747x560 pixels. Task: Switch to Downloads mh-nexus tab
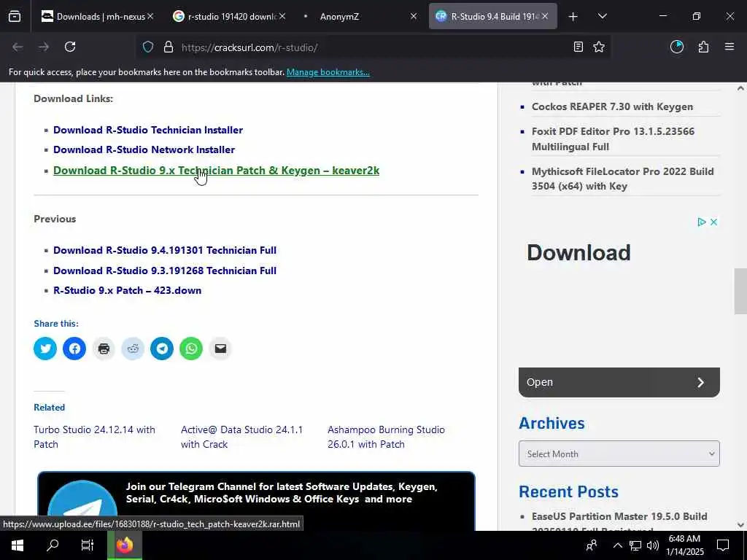[98, 17]
